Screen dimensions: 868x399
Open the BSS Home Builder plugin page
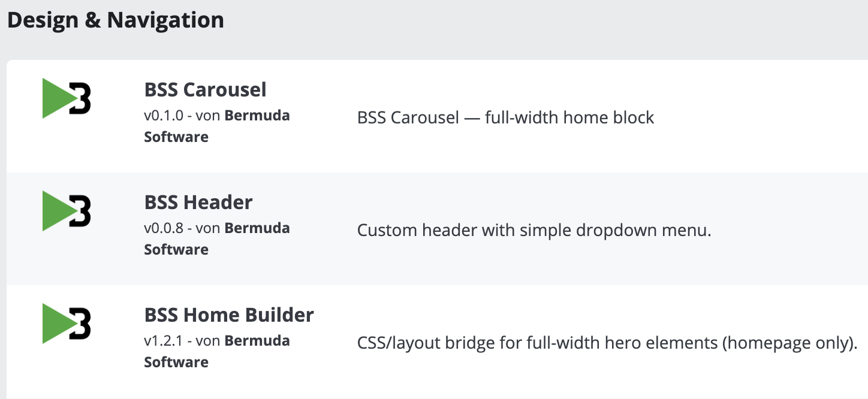229,315
